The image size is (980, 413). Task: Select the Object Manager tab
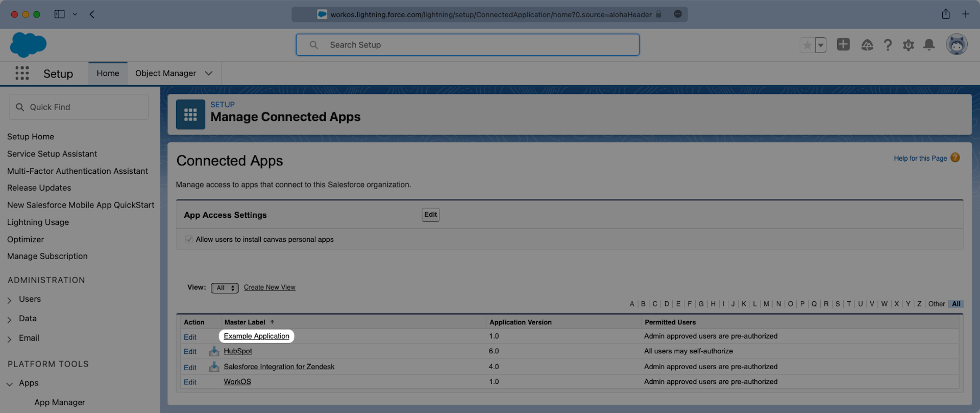tap(165, 73)
